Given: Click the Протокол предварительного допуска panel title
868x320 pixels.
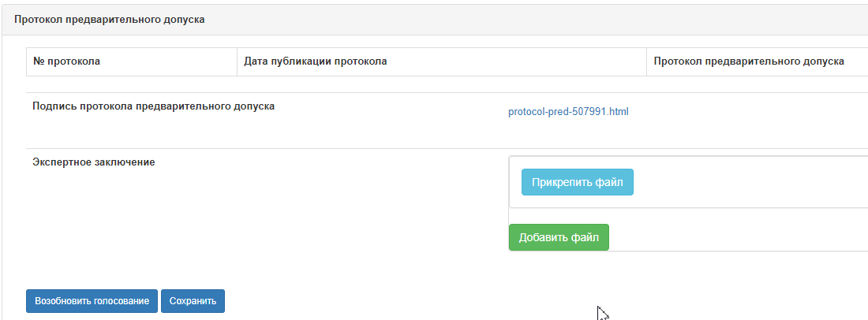Looking at the screenshot, I should tap(110, 20).
